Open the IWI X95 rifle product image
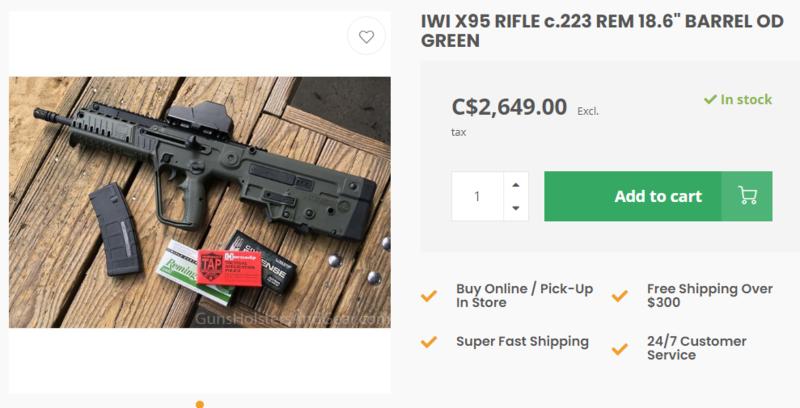The width and height of the screenshot is (800, 408). click(x=200, y=204)
